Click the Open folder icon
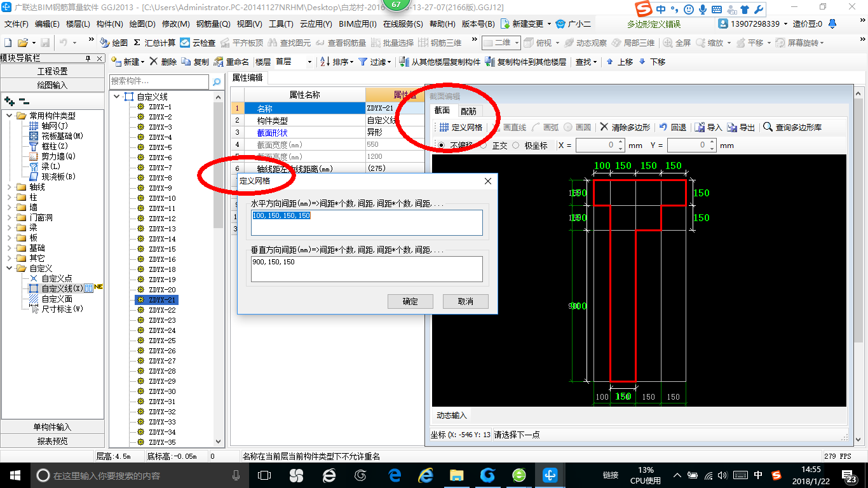The height and width of the screenshot is (488, 868). 22,43
